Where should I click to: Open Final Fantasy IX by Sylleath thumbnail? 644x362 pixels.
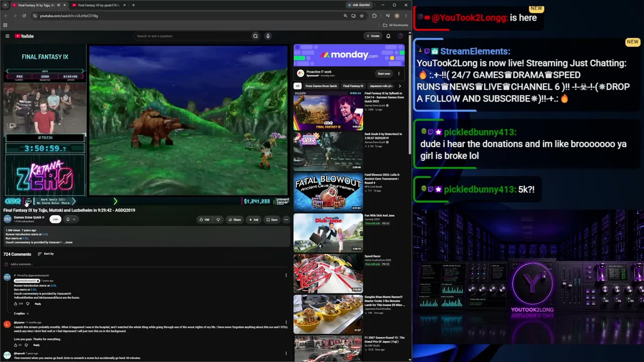pos(328,111)
